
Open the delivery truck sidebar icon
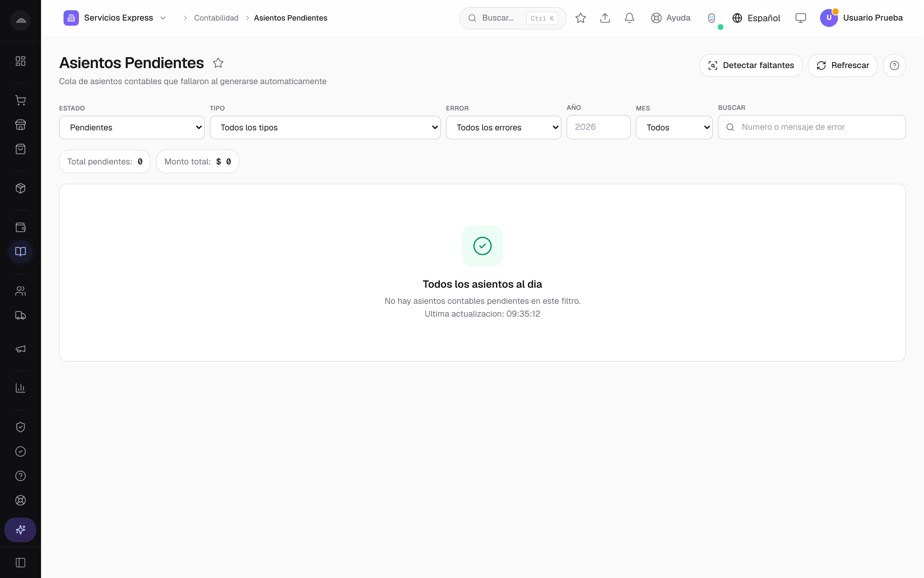pyautogui.click(x=21, y=315)
